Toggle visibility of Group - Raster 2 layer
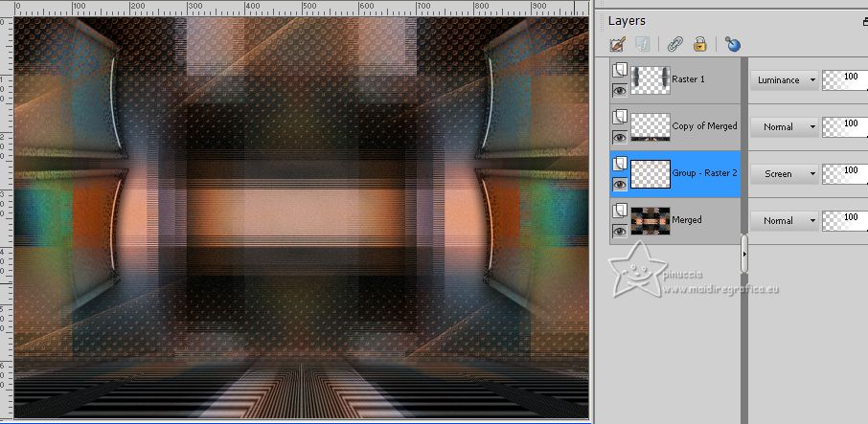Screen dimensions: 868x424 pyautogui.click(x=620, y=184)
